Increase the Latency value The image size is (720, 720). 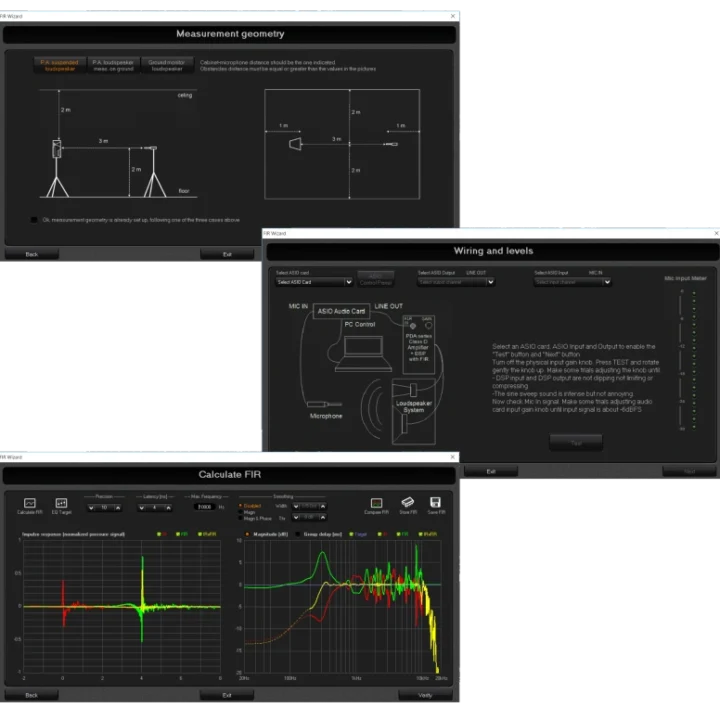click(x=169, y=508)
